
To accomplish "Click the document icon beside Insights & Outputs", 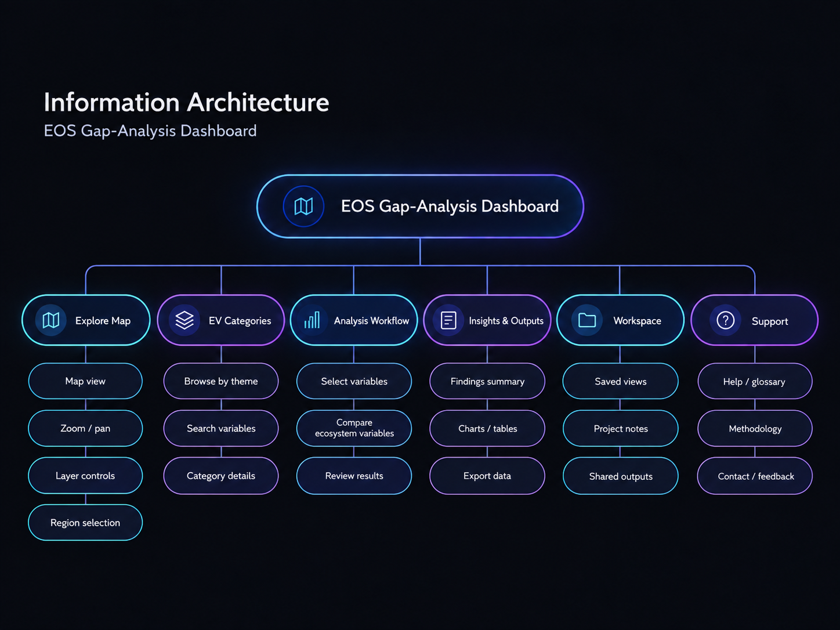I will [x=448, y=320].
